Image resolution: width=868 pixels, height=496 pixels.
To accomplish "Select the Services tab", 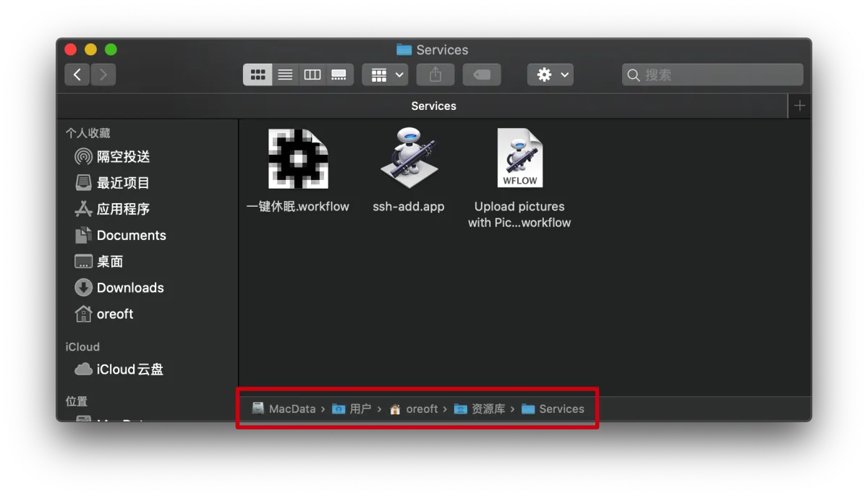I will point(433,106).
